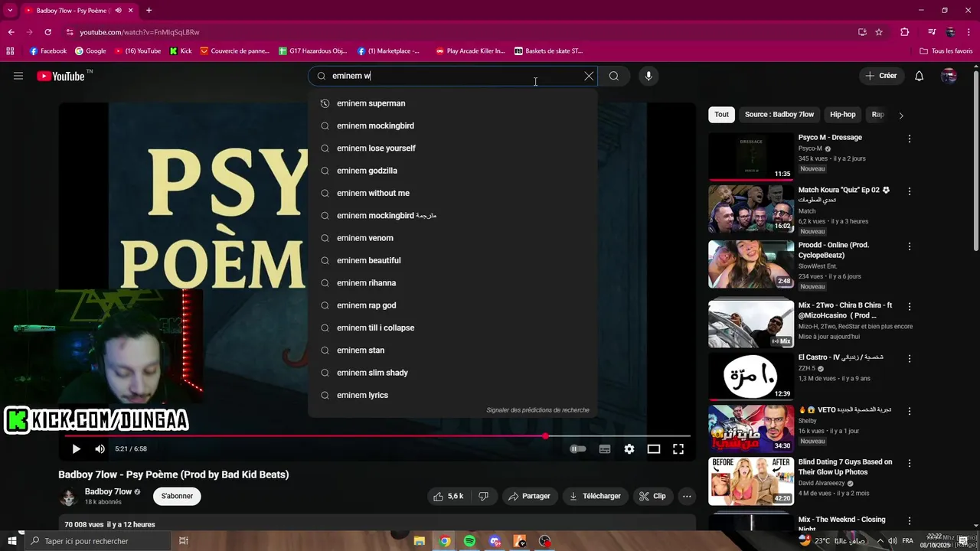Like the video with 5,6 k likes
Screen dimensions: 980x551
449,496
